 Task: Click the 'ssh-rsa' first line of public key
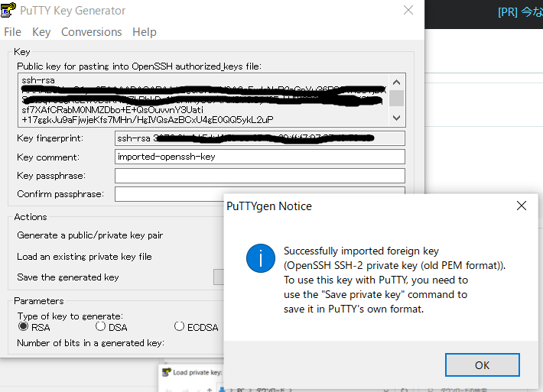[38, 80]
